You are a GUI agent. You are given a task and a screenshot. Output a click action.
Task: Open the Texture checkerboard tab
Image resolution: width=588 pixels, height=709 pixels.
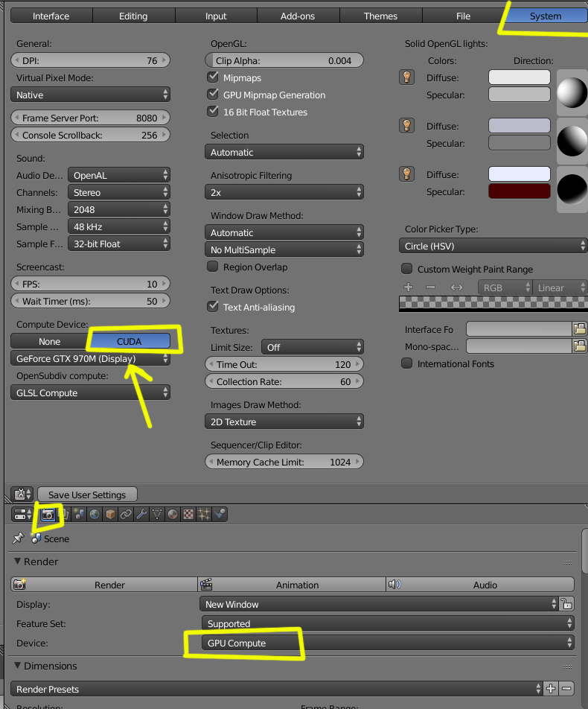pos(188,515)
